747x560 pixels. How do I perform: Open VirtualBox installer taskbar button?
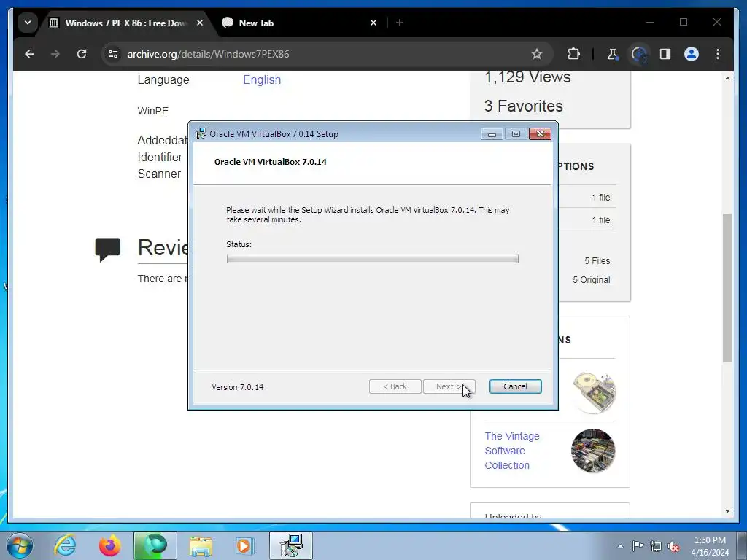291,545
